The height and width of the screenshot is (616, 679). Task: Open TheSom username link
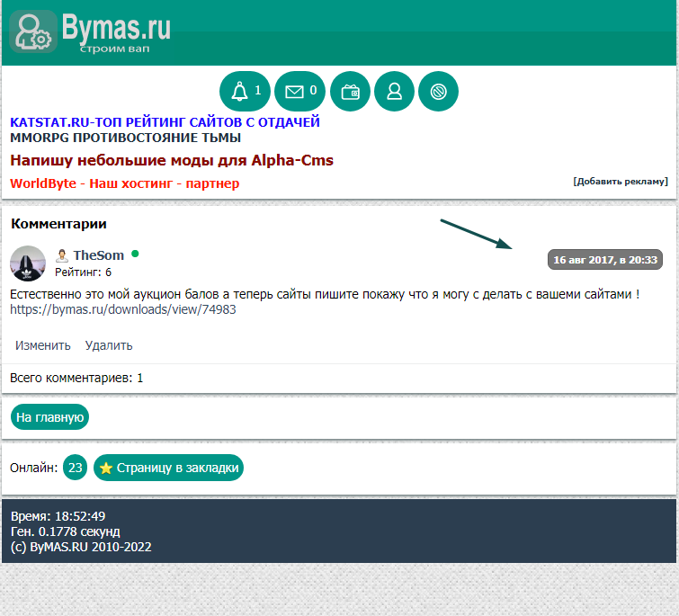point(98,255)
